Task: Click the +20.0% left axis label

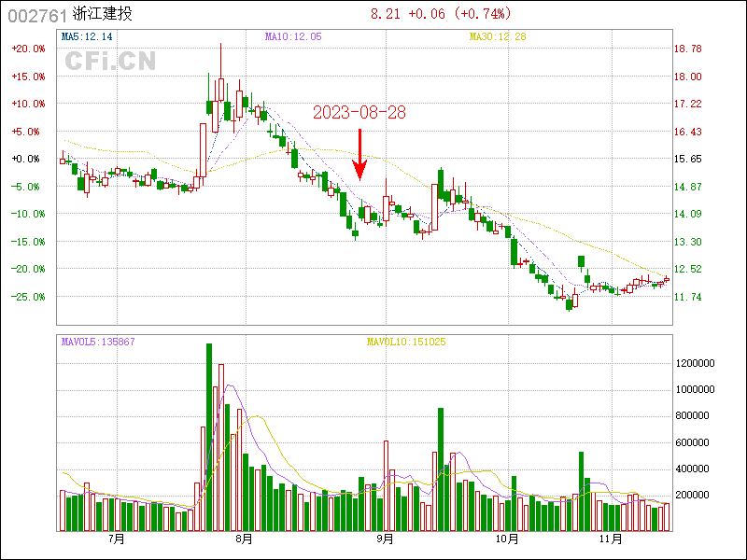Action: (x=28, y=49)
